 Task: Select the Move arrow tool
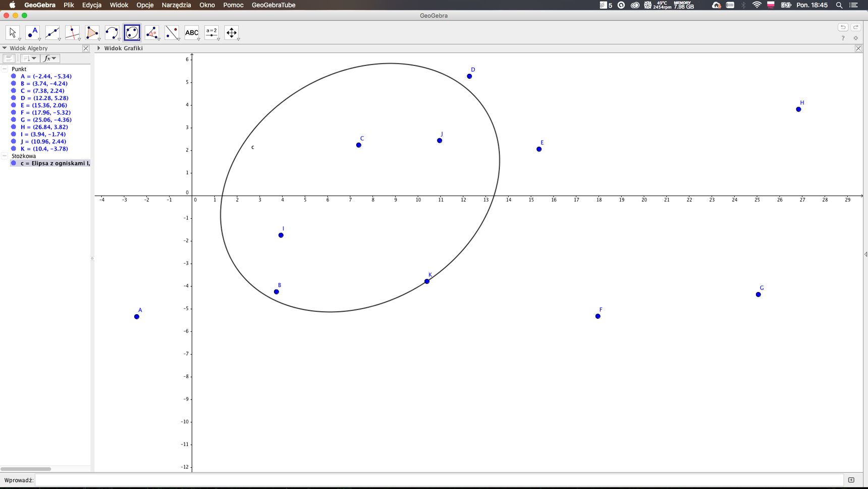12,33
